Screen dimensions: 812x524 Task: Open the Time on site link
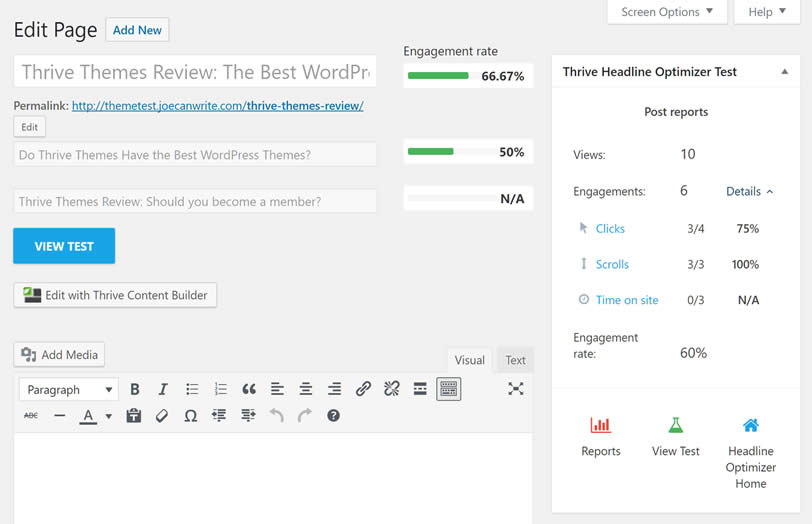click(627, 300)
